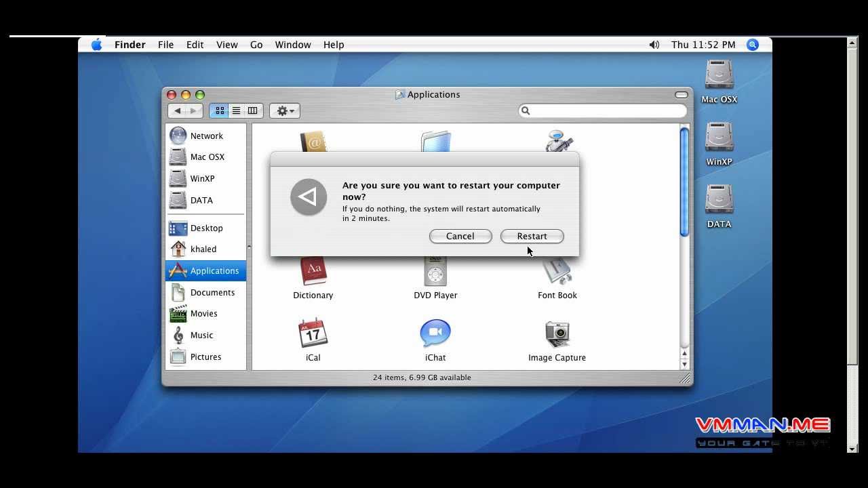Go forward with the Finder forward arrow

point(194,110)
